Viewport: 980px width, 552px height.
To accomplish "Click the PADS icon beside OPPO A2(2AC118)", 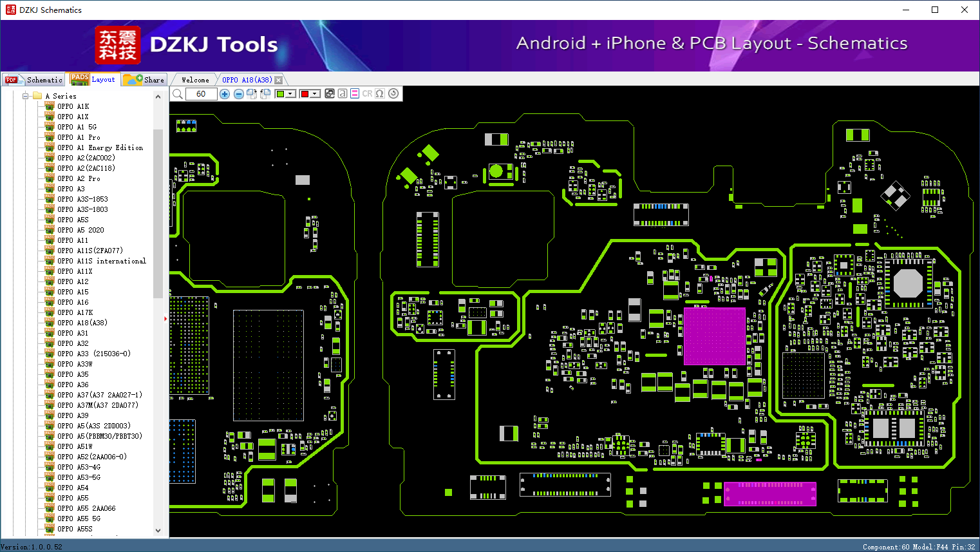I will tap(50, 168).
